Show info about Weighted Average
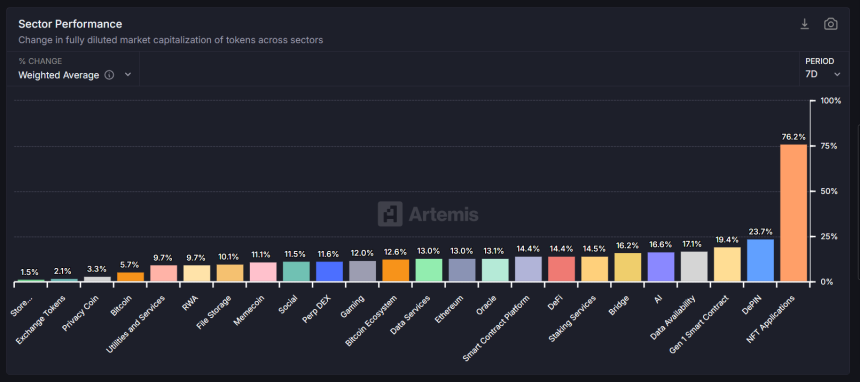 (x=109, y=75)
